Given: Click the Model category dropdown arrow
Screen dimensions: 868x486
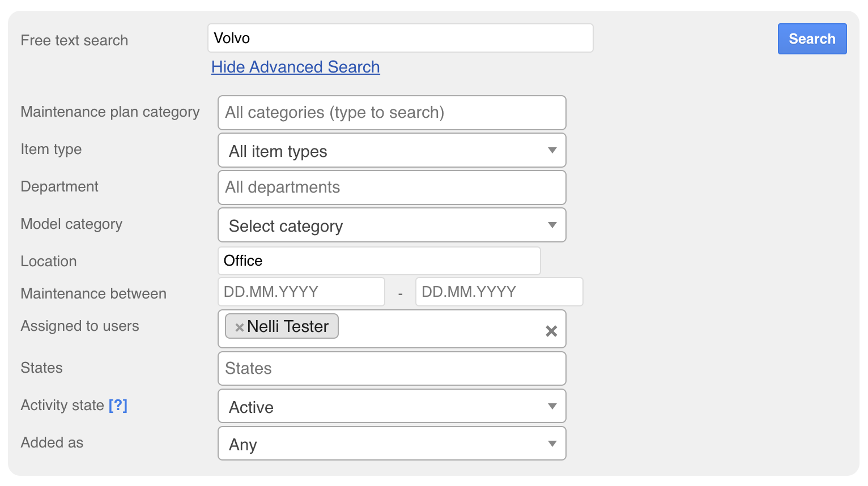Looking at the screenshot, I should pos(552,225).
